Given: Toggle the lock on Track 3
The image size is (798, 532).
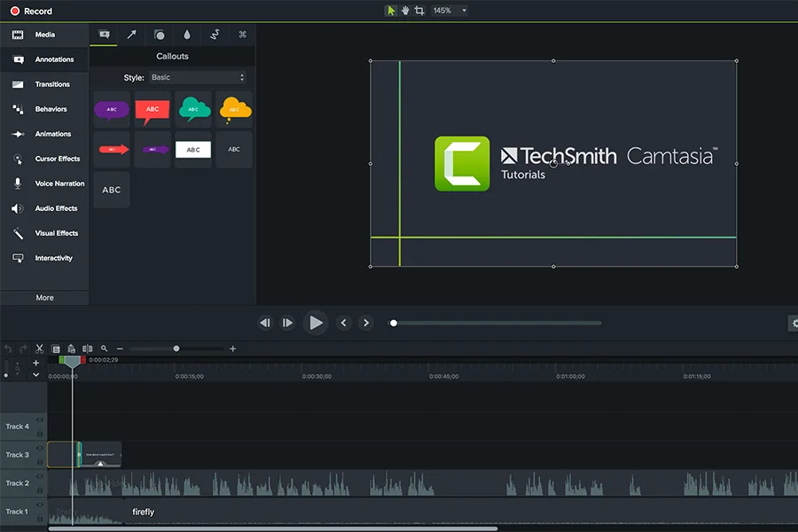Looking at the screenshot, I should coord(39,462).
